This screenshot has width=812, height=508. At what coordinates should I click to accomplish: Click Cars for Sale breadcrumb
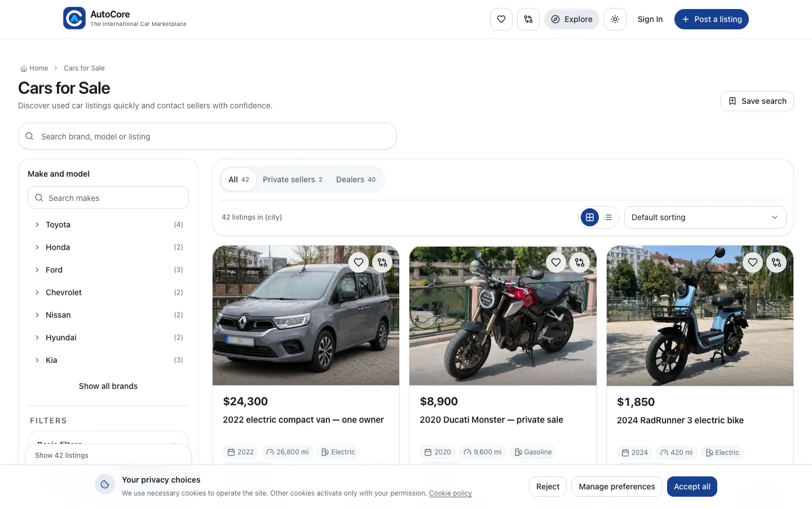(x=84, y=68)
